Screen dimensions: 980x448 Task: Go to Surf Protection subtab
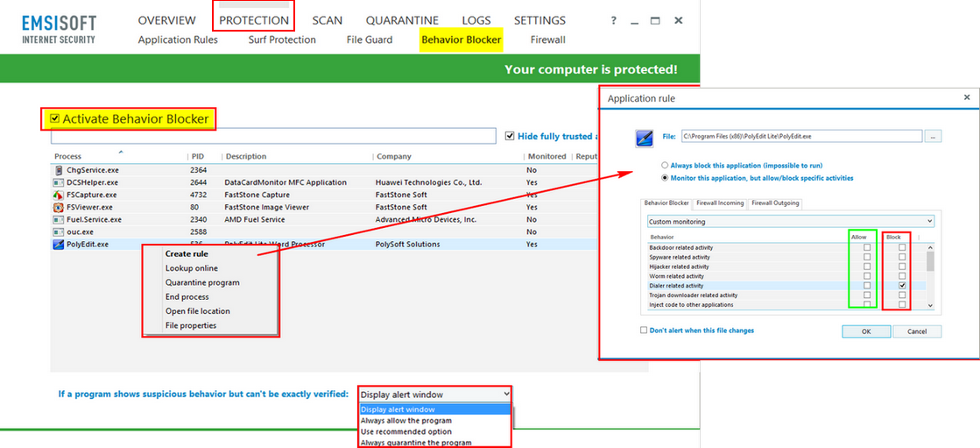coord(282,40)
